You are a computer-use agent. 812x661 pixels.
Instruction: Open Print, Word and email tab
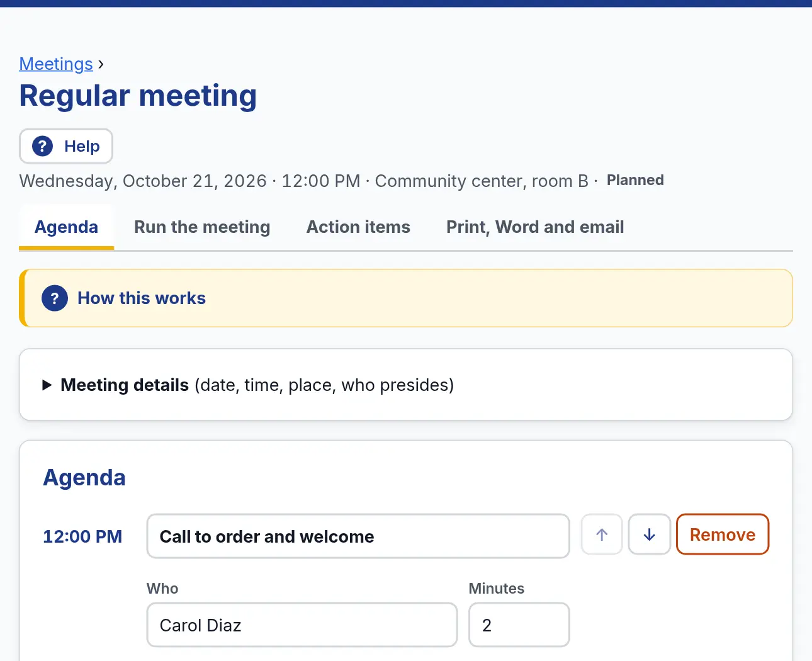pos(535,227)
